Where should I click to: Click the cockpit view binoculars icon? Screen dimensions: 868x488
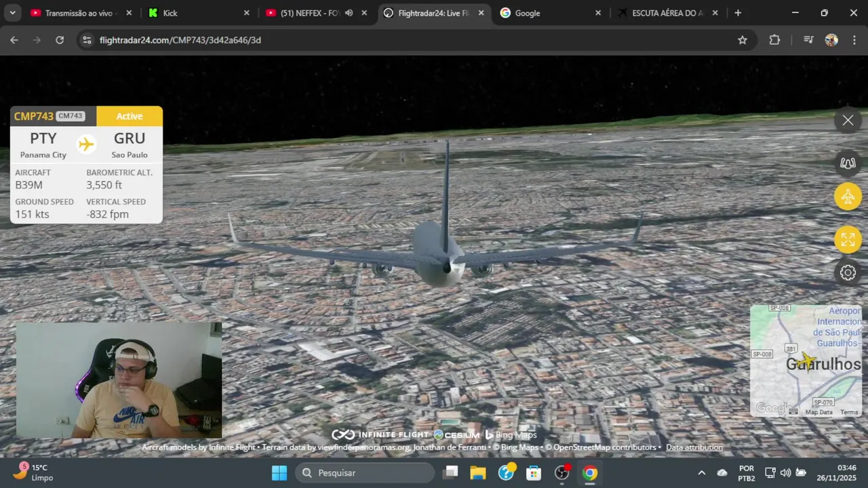848,163
